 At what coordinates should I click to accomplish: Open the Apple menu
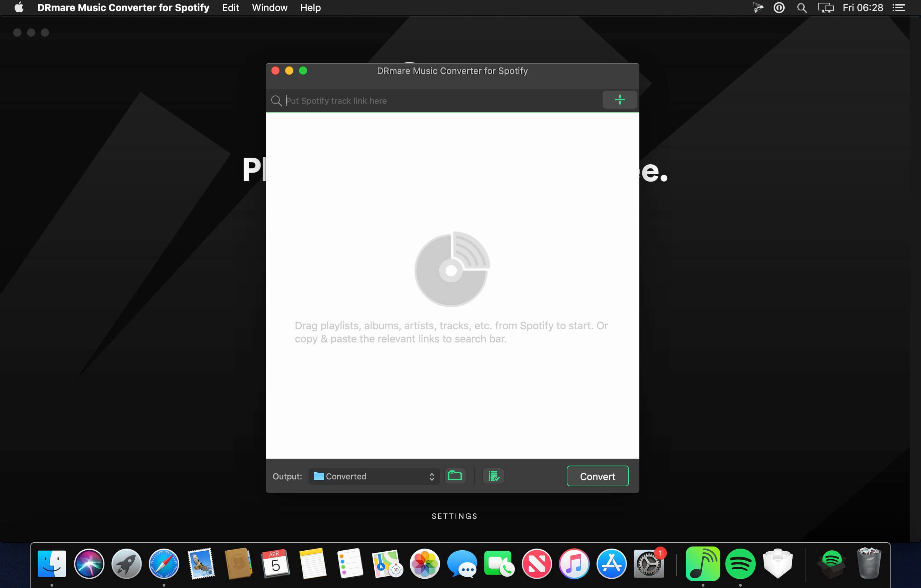point(19,8)
